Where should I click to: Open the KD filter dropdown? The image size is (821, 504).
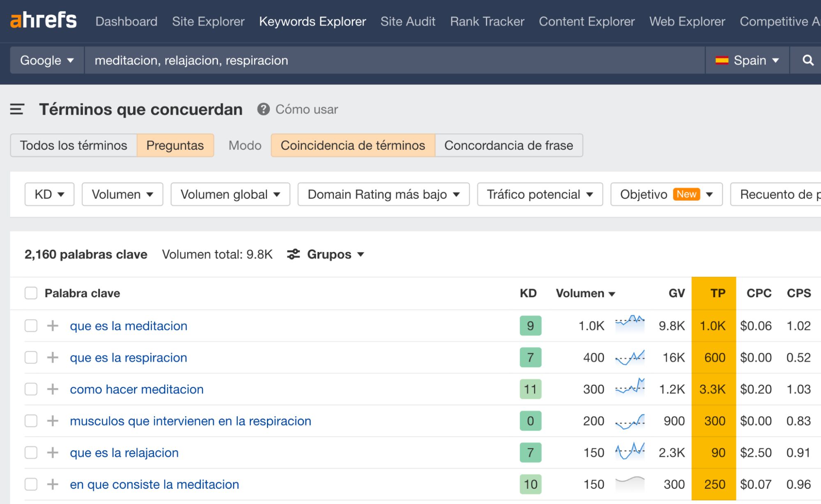click(x=48, y=194)
